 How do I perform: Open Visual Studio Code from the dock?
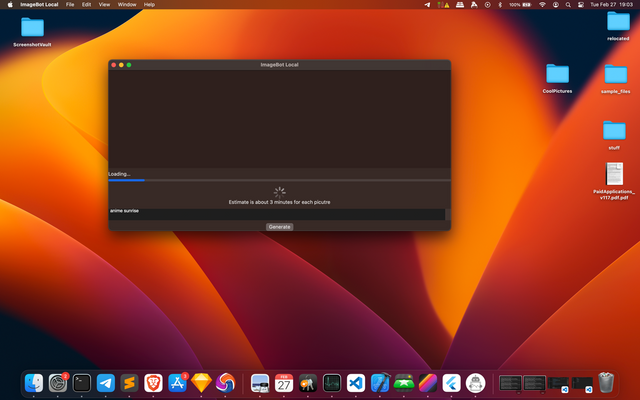pyautogui.click(x=356, y=383)
